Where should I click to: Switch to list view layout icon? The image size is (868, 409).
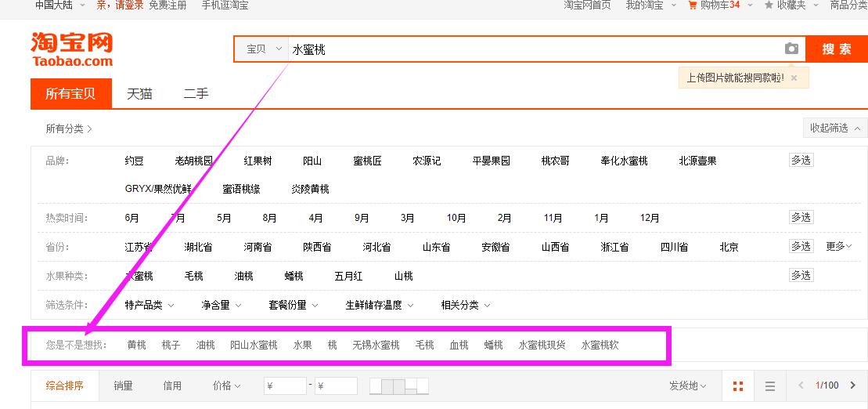click(x=770, y=385)
